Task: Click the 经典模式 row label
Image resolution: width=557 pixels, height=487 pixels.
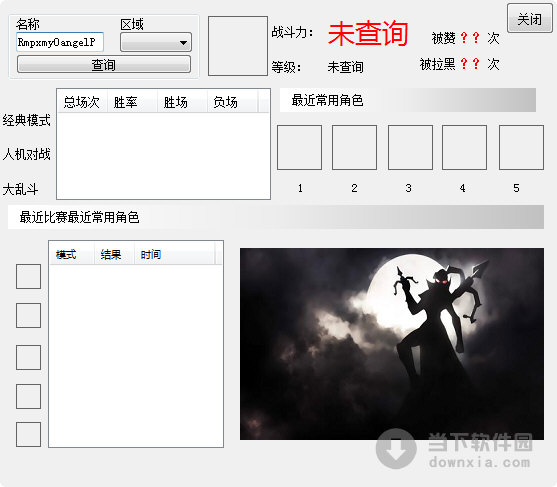Action: click(x=26, y=120)
